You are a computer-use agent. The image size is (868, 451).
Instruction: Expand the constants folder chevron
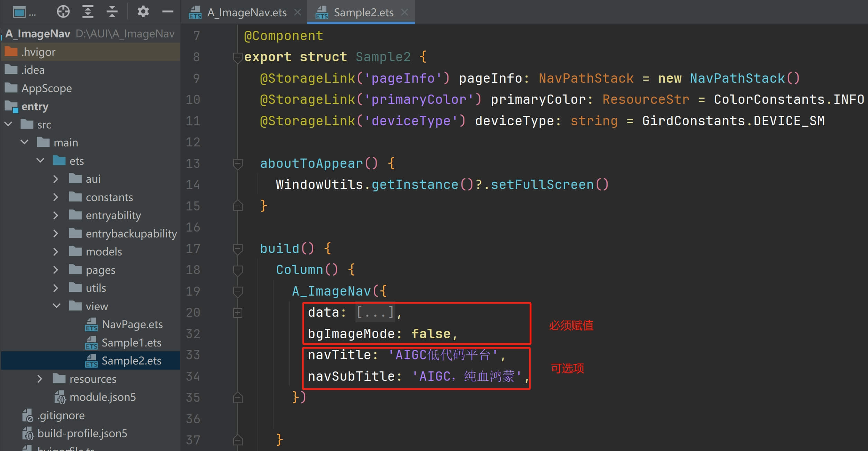pyautogui.click(x=56, y=197)
